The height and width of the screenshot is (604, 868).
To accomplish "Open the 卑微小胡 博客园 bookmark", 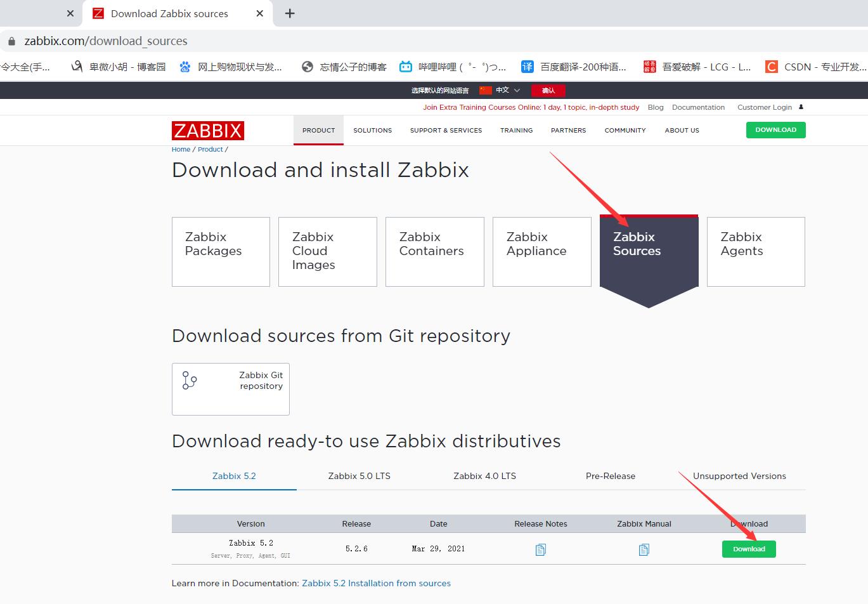I will pyautogui.click(x=118, y=67).
